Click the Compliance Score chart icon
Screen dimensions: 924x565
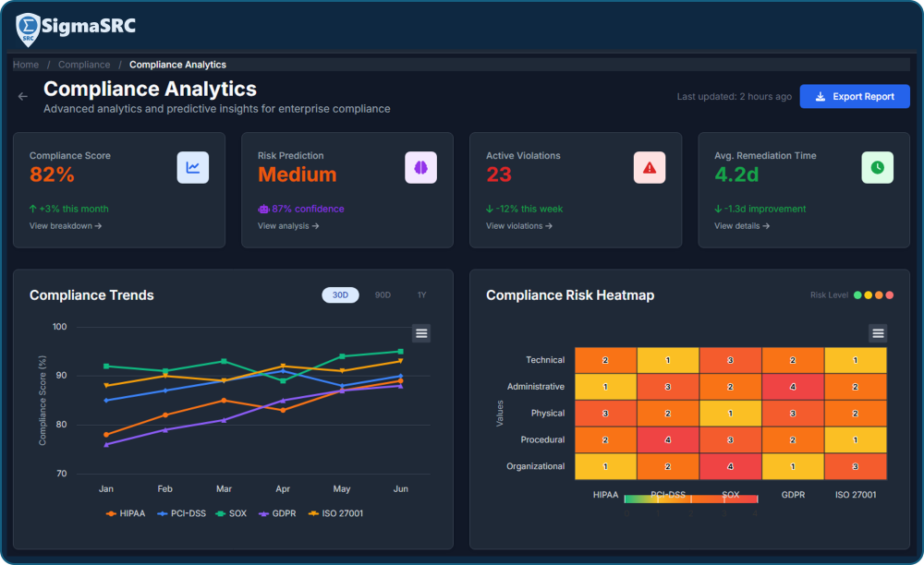point(193,168)
